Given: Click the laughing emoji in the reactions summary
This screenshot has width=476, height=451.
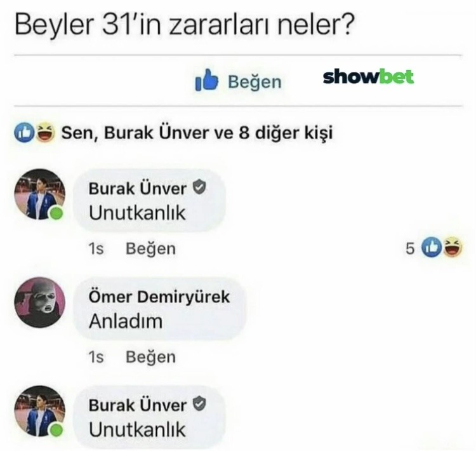Looking at the screenshot, I should pyautogui.click(x=45, y=132).
